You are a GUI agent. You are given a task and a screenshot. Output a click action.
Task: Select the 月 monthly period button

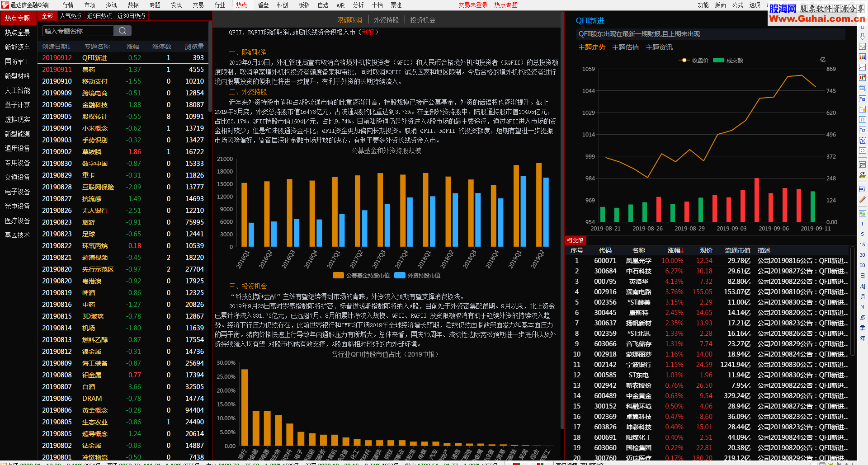pyautogui.click(x=862, y=296)
